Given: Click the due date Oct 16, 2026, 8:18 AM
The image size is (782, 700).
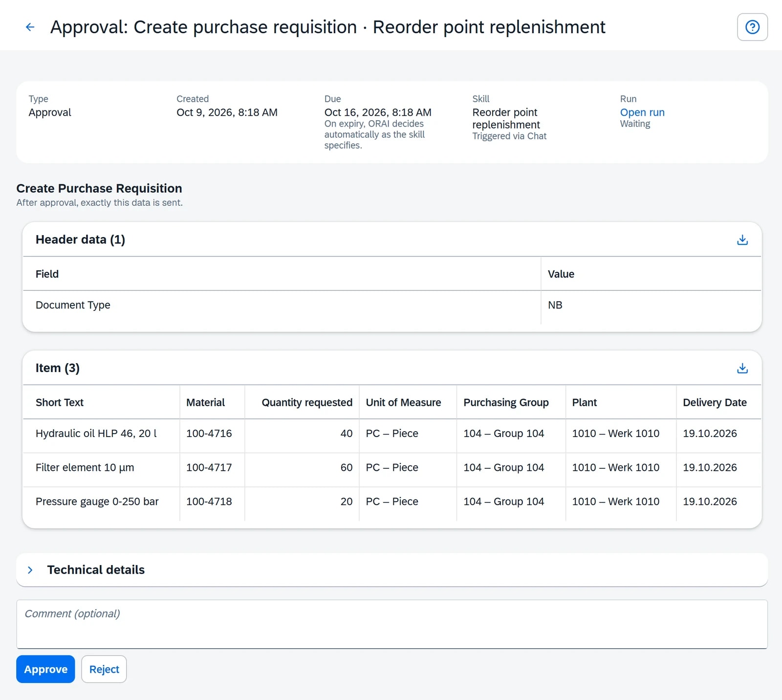Looking at the screenshot, I should click(378, 112).
